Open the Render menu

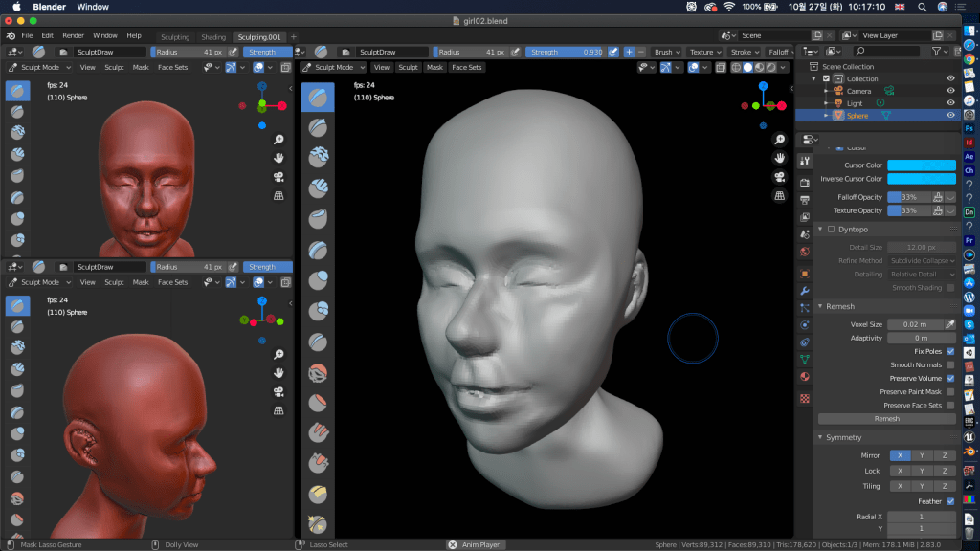pos(73,35)
